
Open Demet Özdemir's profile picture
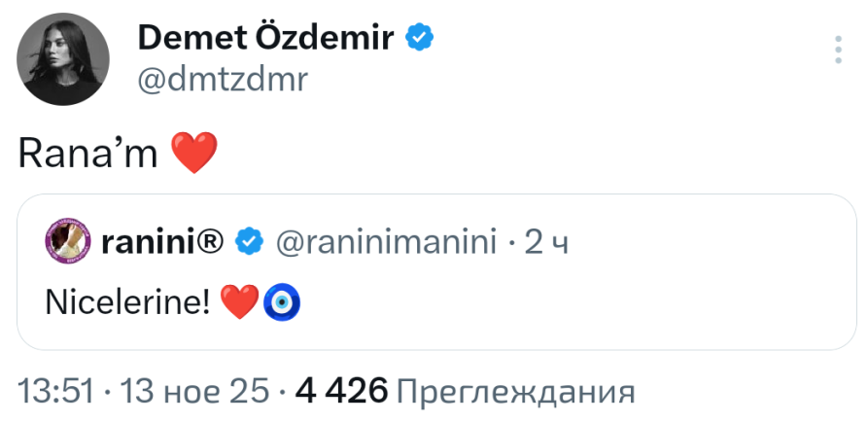pos(61,61)
